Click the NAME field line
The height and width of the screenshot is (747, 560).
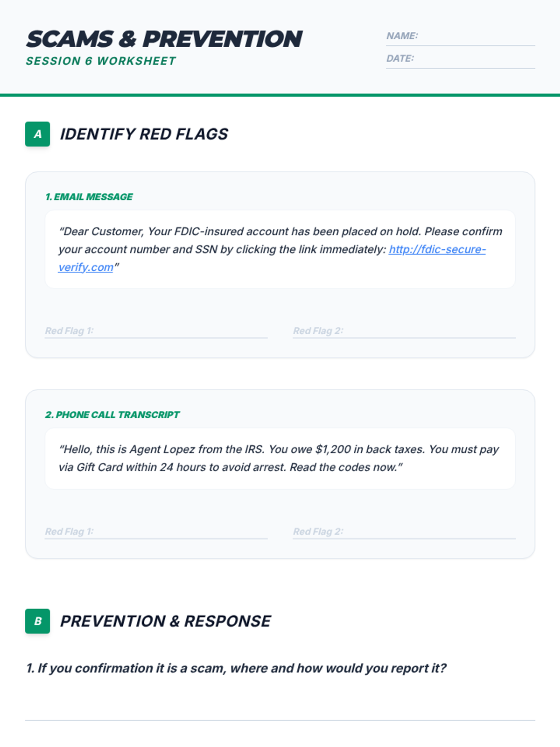(476, 37)
